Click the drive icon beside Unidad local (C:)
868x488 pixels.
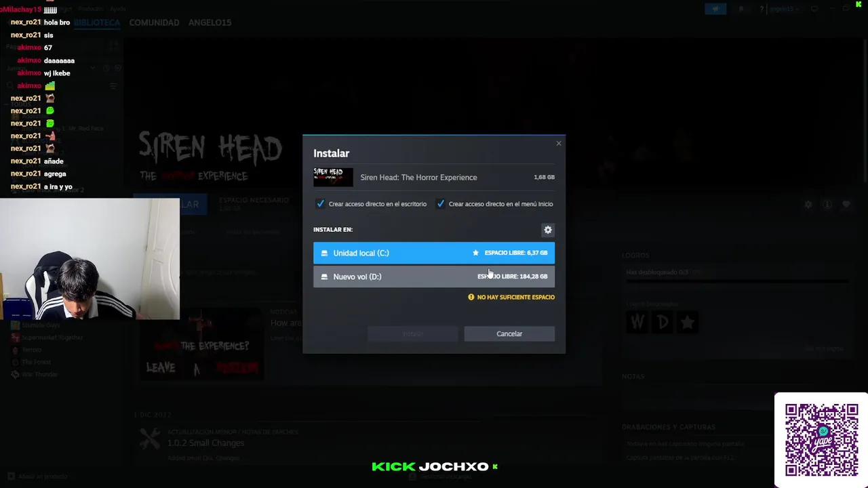pos(324,253)
